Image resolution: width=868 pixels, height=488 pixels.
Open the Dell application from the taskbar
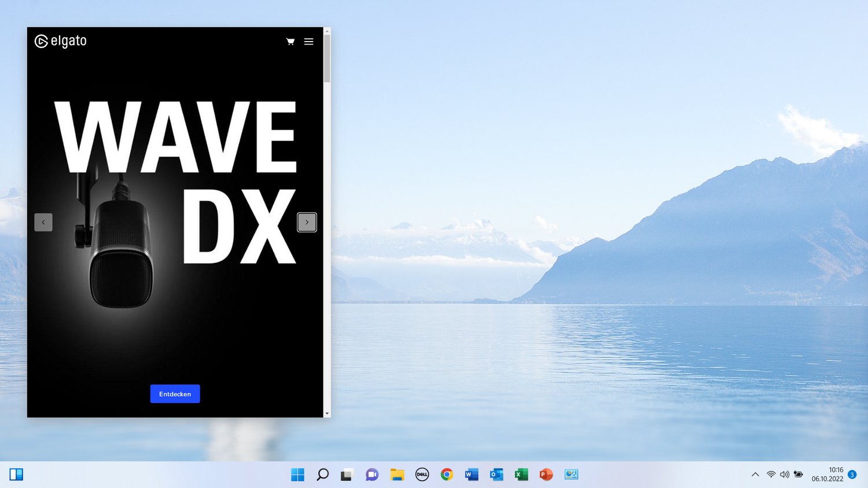click(422, 474)
